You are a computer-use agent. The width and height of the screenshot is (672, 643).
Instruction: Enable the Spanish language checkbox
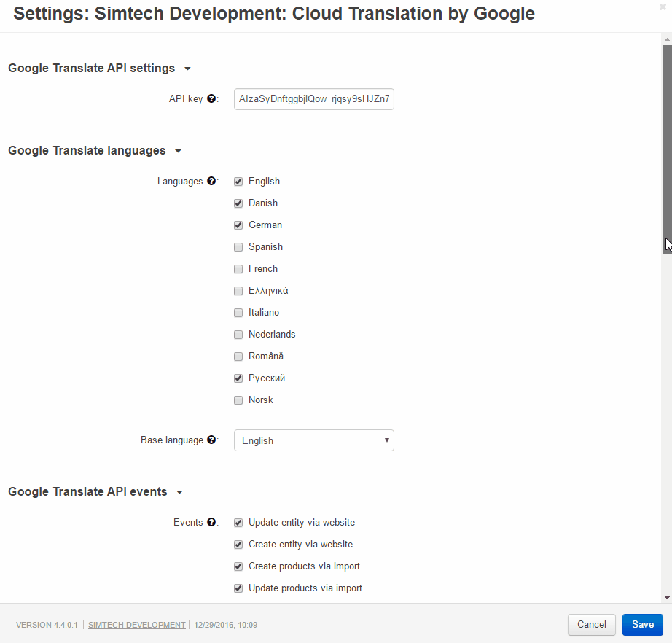[238, 247]
